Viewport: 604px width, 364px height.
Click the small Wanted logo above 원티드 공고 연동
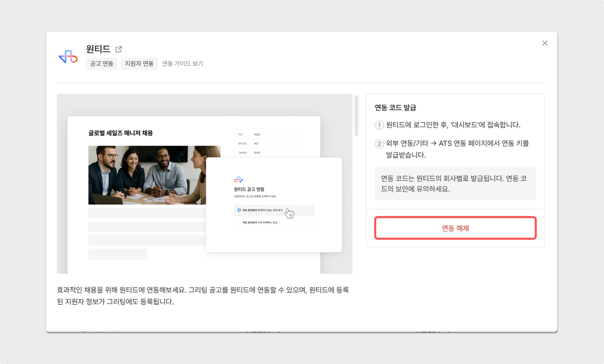(x=238, y=180)
